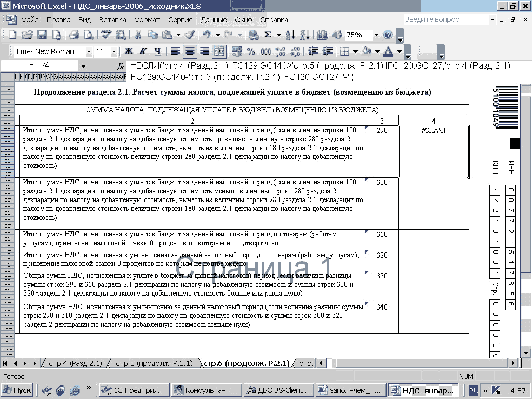This screenshot has height=399, width=532.
Task: Switch to sheet tab стр.5 (продолж. Р.2.1)
Action: point(154,363)
